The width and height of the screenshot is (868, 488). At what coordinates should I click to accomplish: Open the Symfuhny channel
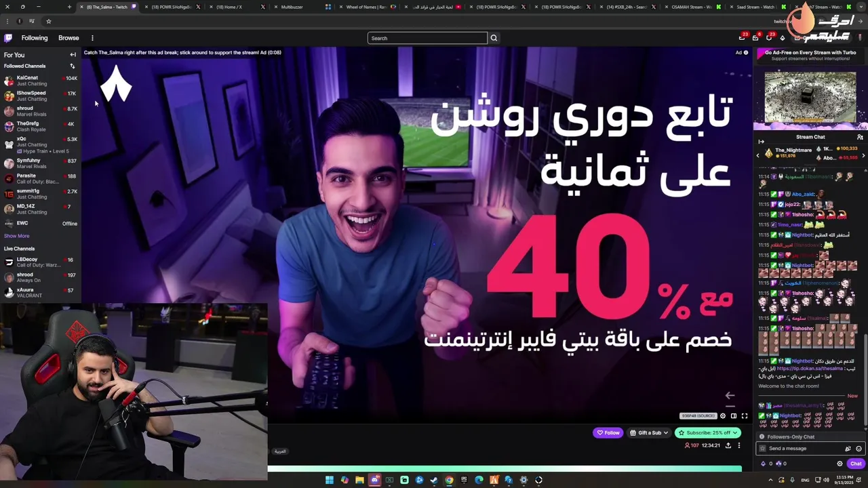(x=41, y=163)
